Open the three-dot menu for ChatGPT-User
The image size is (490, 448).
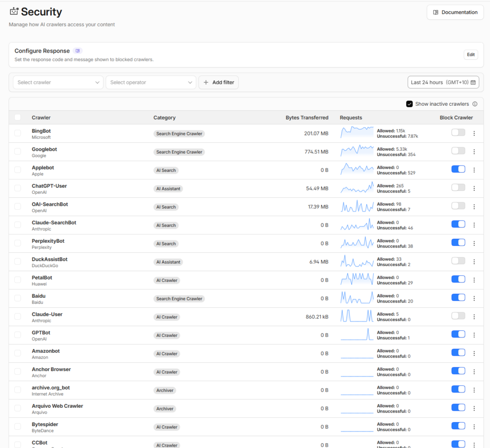[474, 189]
